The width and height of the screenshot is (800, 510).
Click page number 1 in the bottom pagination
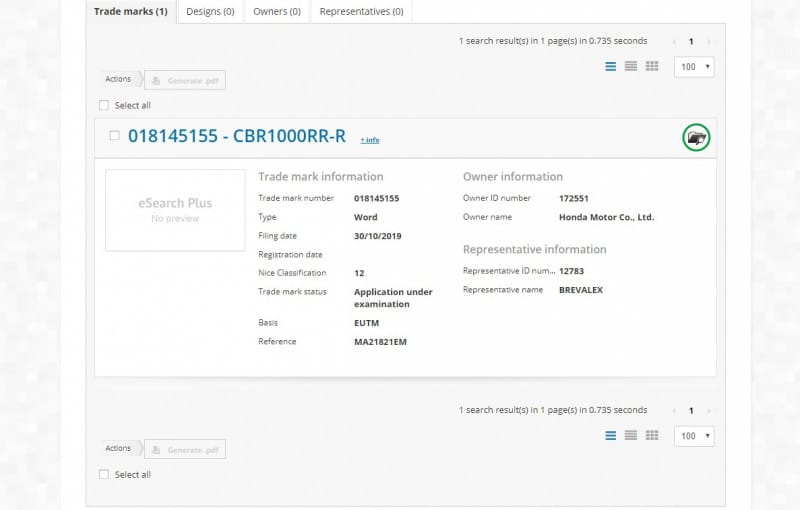pos(691,411)
